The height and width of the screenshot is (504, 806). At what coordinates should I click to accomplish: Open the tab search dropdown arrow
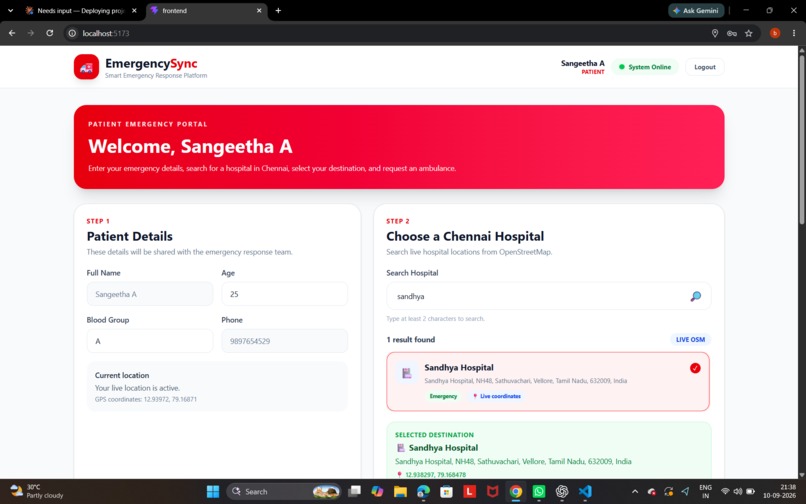click(x=10, y=10)
